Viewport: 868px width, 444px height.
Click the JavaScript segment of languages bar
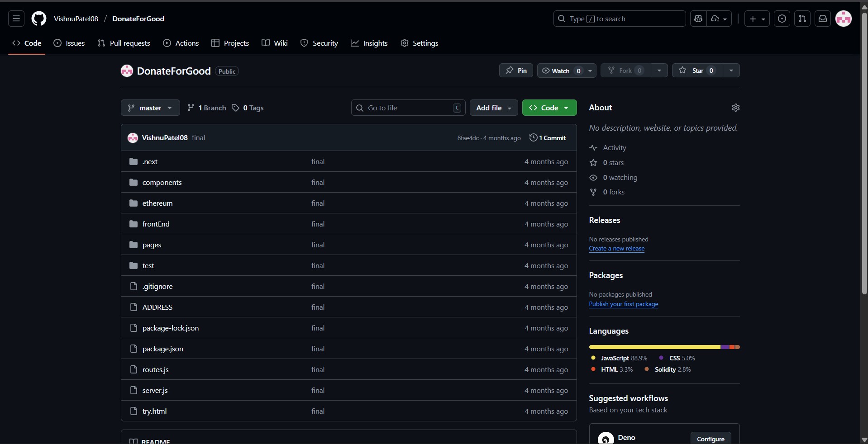(654, 347)
